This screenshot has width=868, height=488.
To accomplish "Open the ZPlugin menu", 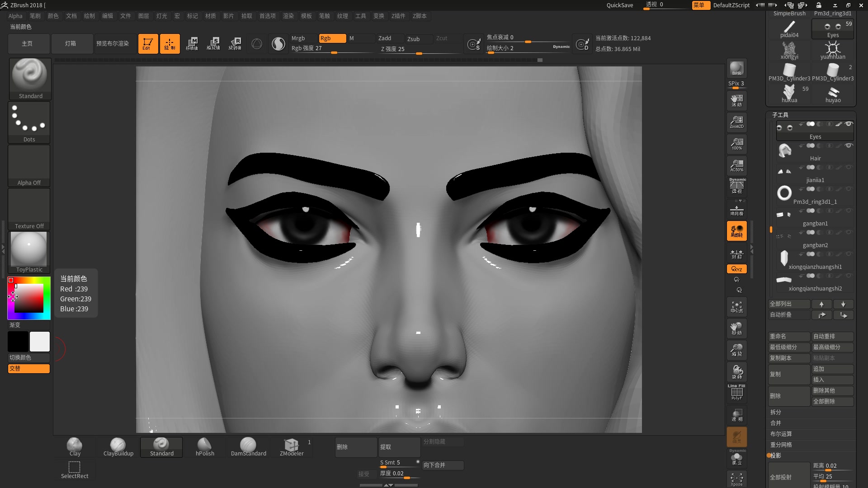I will point(400,16).
